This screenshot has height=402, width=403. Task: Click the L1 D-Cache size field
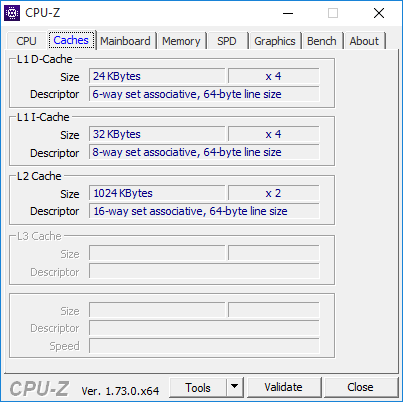point(157,76)
